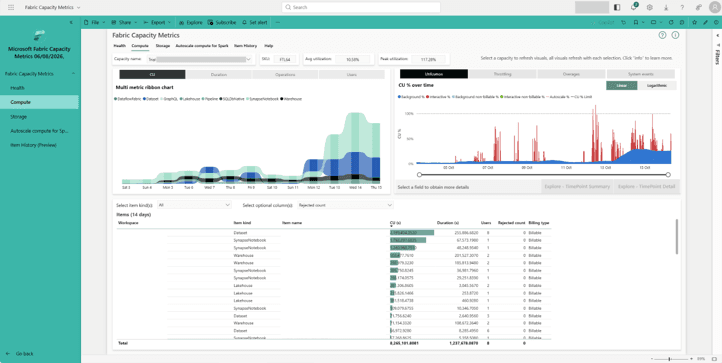This screenshot has width=722, height=363.
Task: Favorite the report using the star icon
Action: (694, 22)
